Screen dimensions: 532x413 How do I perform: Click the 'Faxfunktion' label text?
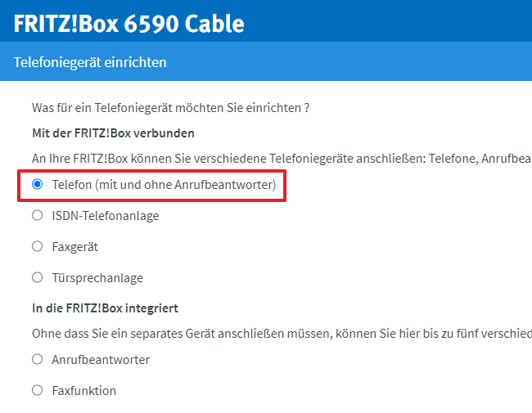(x=83, y=390)
